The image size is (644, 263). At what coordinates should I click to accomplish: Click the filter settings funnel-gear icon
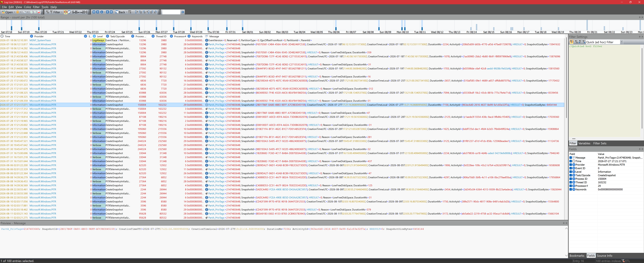[48, 12]
